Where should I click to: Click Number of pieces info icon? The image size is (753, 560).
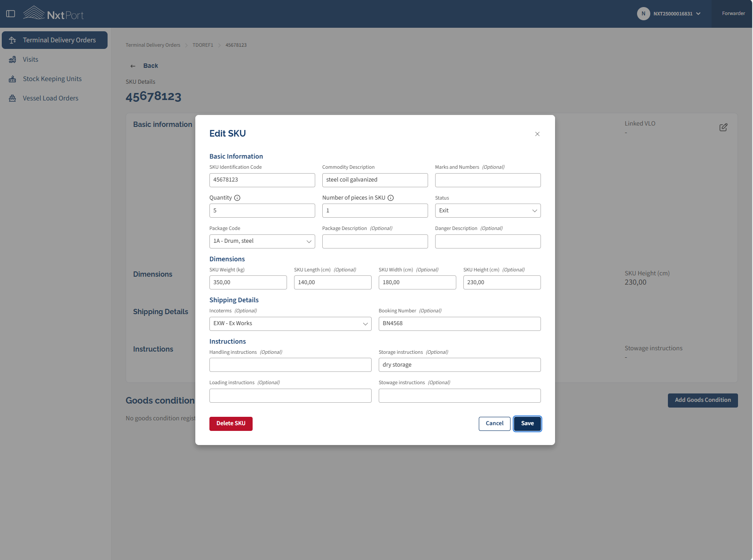(x=391, y=198)
